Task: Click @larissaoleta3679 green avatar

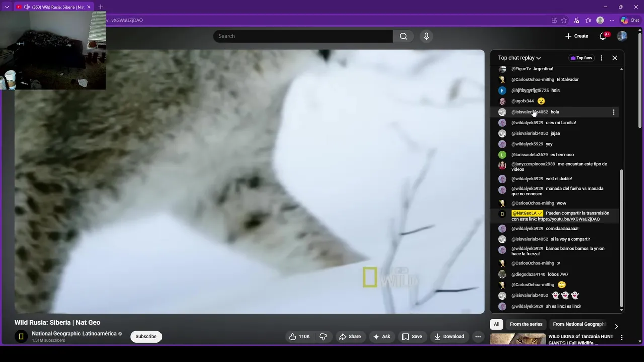Action: click(502, 155)
